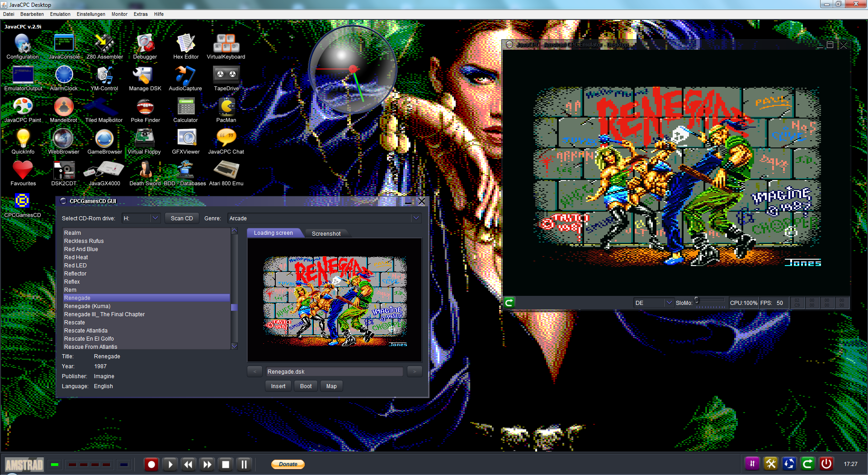Open the GameBrowser icon
The width and height of the screenshot is (868, 475).
(104, 142)
